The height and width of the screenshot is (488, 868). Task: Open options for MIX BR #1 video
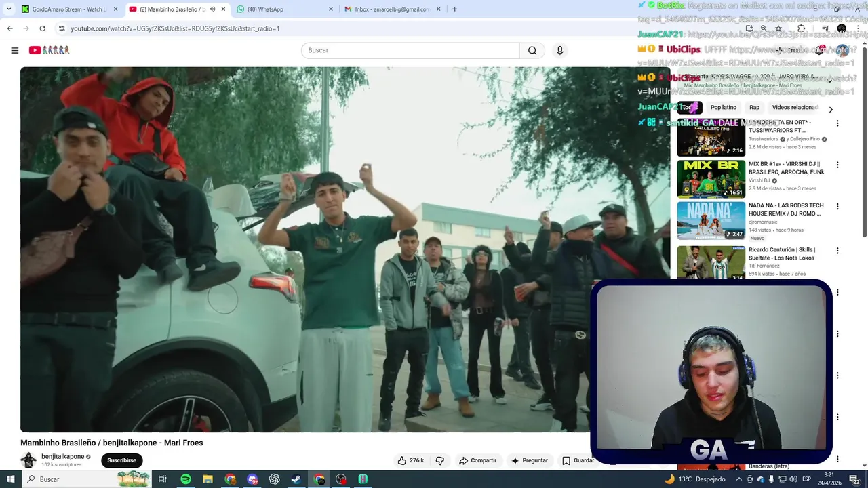837,165
